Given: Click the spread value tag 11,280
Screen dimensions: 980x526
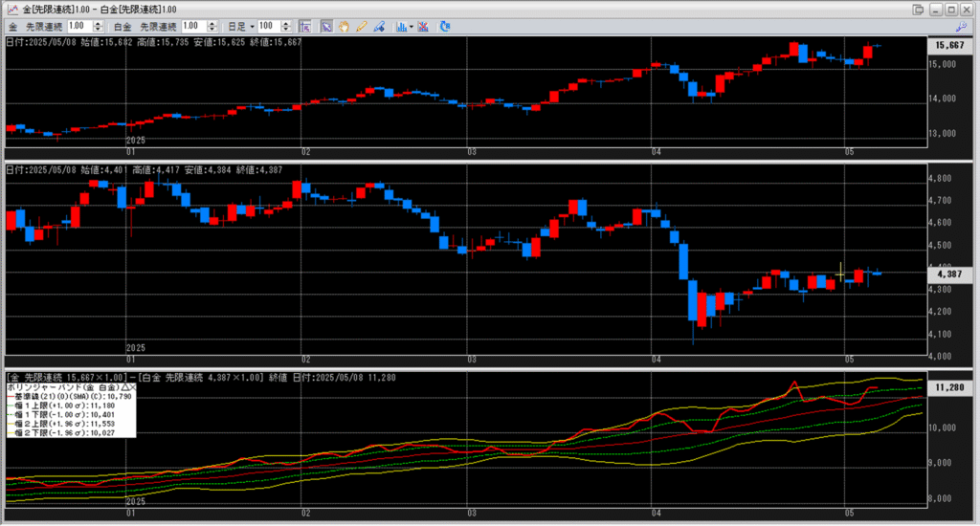Looking at the screenshot, I should (949, 387).
